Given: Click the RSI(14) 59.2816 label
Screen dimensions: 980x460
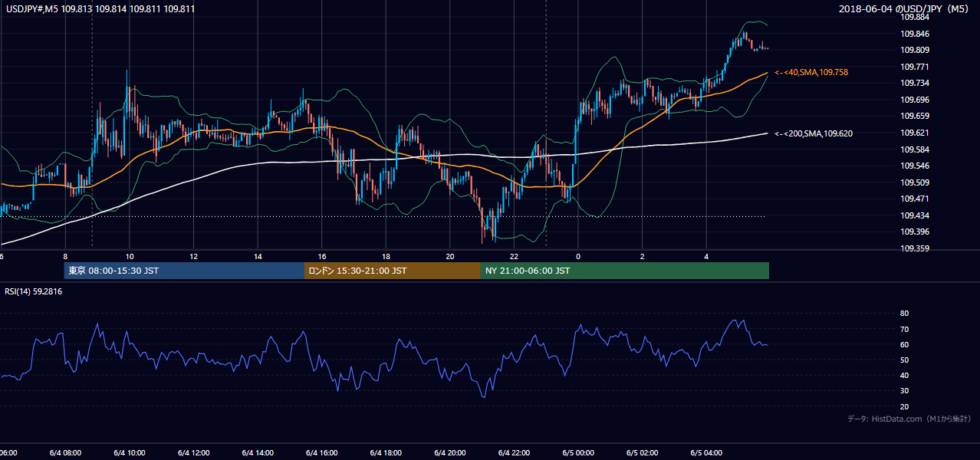Looking at the screenshot, I should 34,291.
